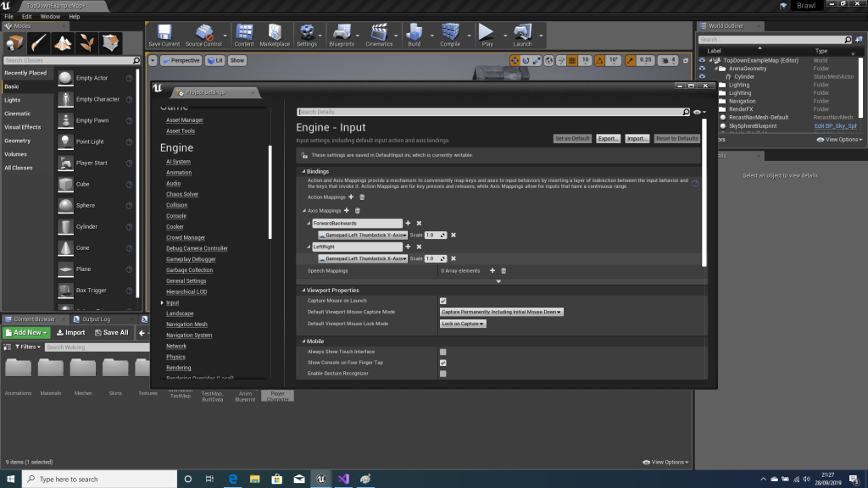Select the Paint mode brush icon
The height and width of the screenshot is (488, 868).
click(40, 43)
